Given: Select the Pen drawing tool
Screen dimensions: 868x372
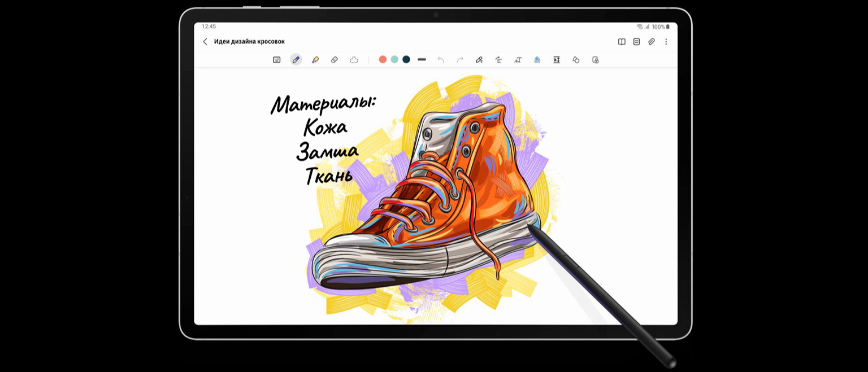Looking at the screenshot, I should (x=296, y=60).
